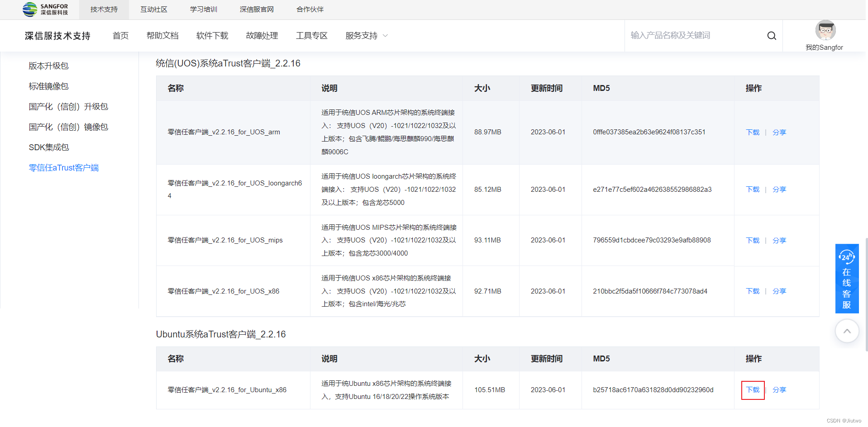Open 故障处理 in main navigation

click(x=262, y=36)
